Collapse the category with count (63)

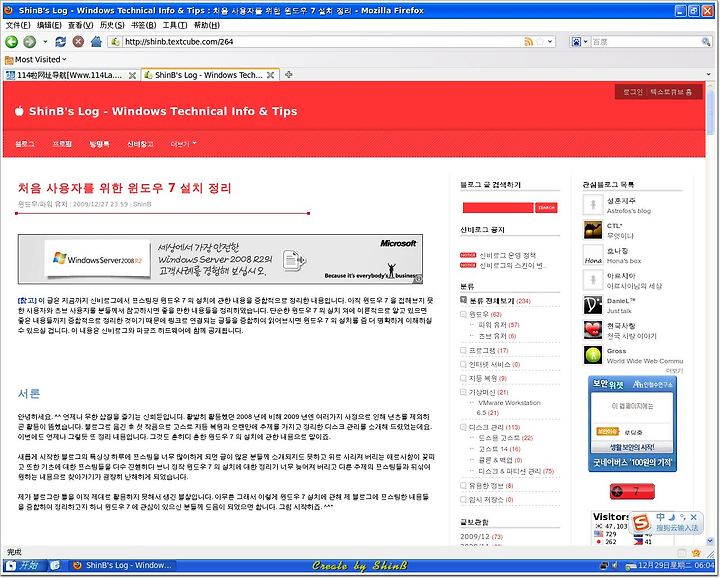(463, 314)
